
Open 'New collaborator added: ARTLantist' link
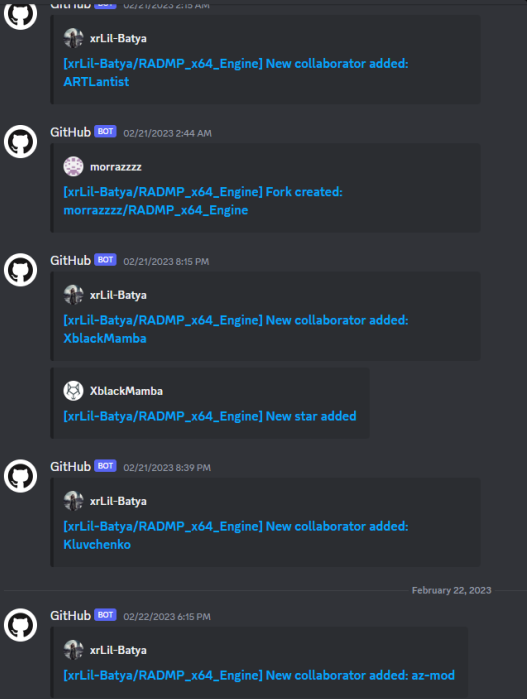point(236,72)
